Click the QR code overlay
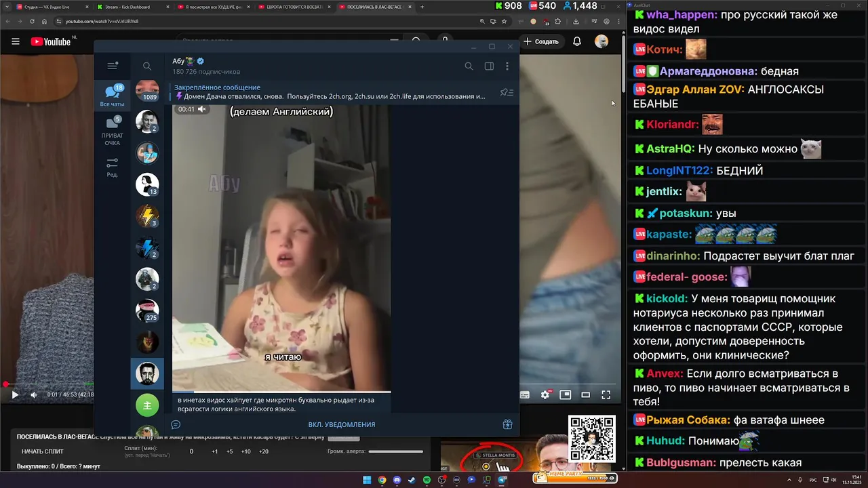This screenshot has height=488, width=868. [x=592, y=439]
